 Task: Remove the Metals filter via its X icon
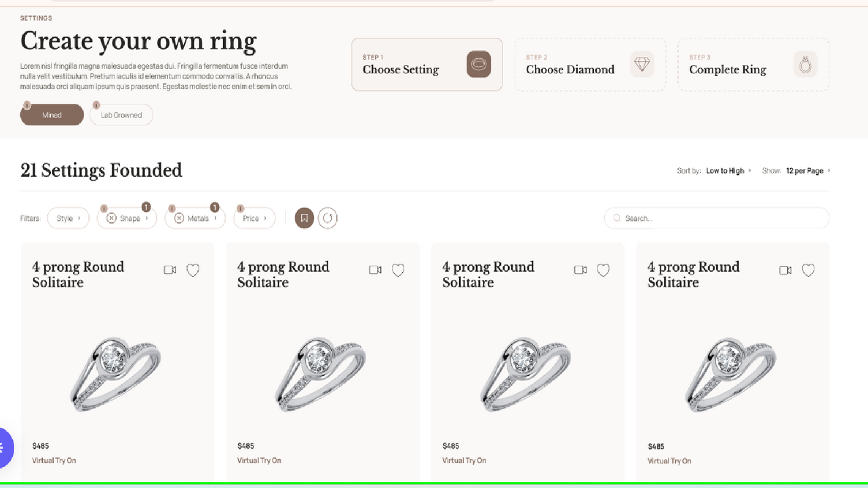coord(180,218)
